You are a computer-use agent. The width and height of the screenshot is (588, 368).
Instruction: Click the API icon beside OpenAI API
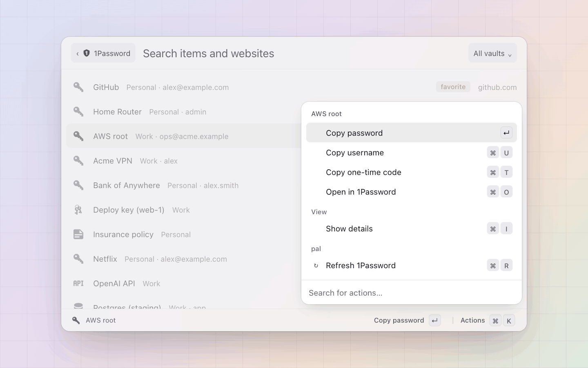tap(78, 283)
